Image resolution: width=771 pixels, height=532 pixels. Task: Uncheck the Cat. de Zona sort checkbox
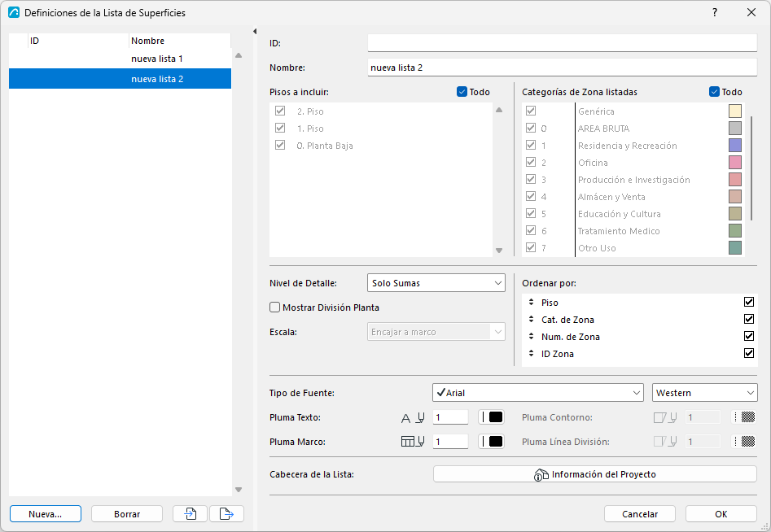[749, 319]
